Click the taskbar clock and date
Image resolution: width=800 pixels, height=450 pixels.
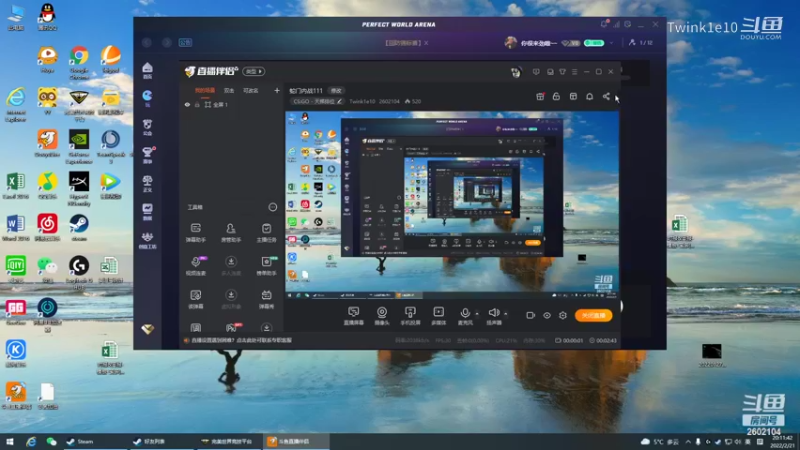[x=783, y=441]
